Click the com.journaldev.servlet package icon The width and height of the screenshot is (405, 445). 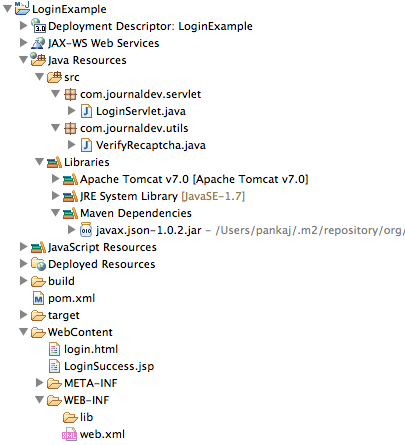click(70, 94)
